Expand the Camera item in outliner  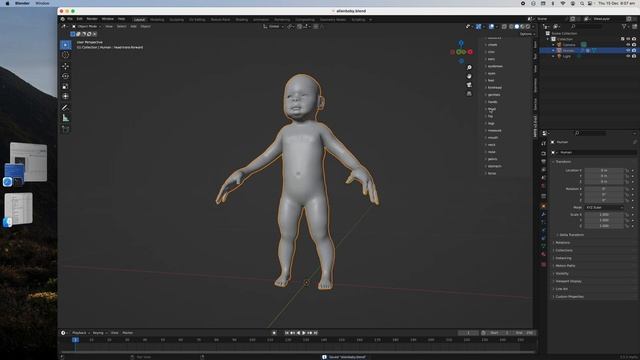pos(554,45)
